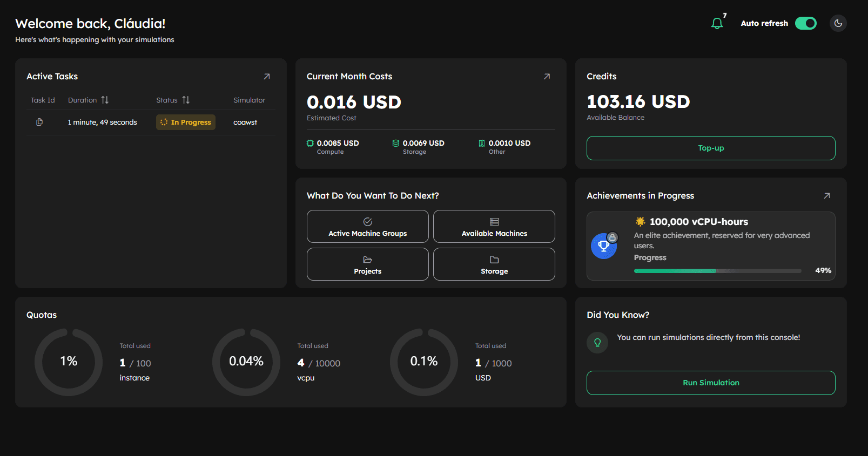The height and width of the screenshot is (456, 868).
Task: Click the instance quota 1% gauge
Action: coord(69,362)
